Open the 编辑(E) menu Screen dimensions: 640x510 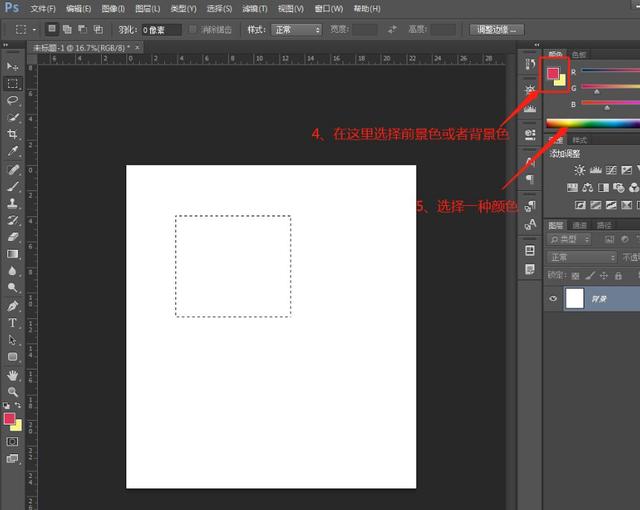[78, 9]
